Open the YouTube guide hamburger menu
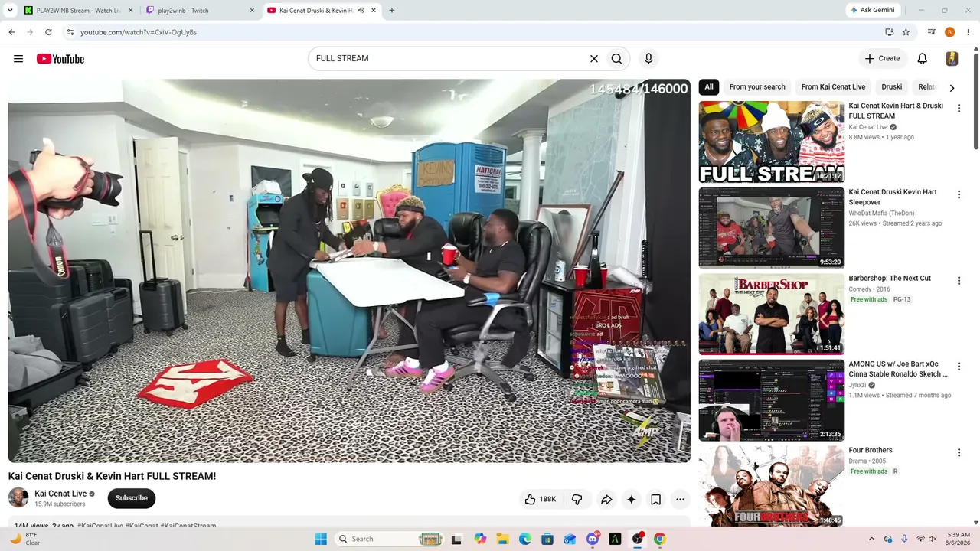Image resolution: width=980 pixels, height=551 pixels. [18, 59]
